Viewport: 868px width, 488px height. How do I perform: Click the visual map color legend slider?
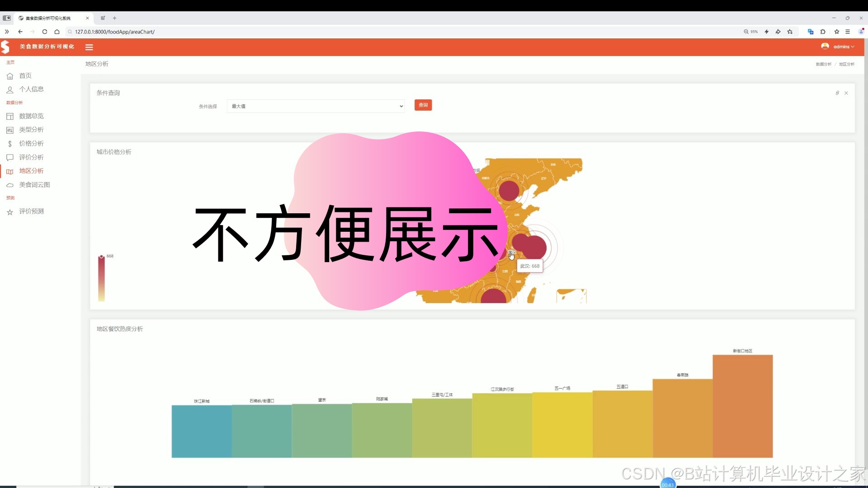102,279
